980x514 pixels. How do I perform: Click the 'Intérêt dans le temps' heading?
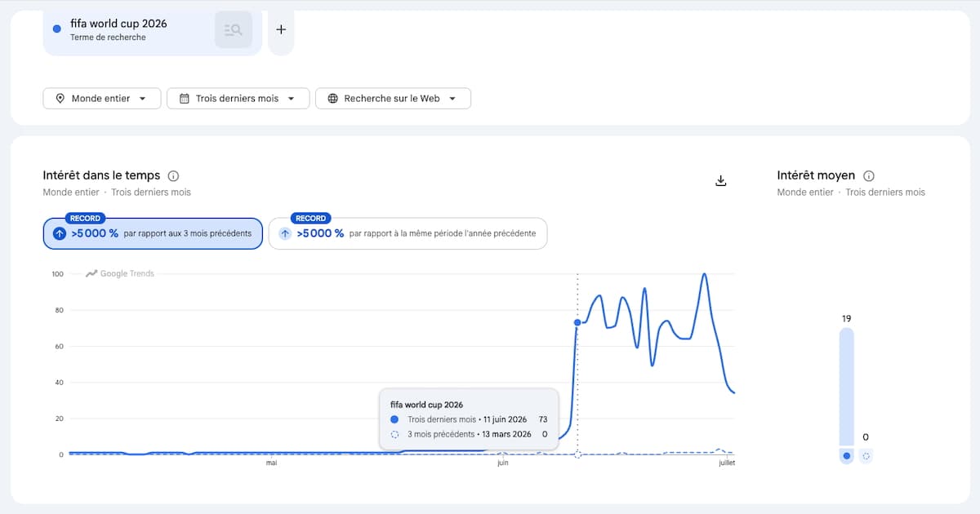click(x=101, y=175)
